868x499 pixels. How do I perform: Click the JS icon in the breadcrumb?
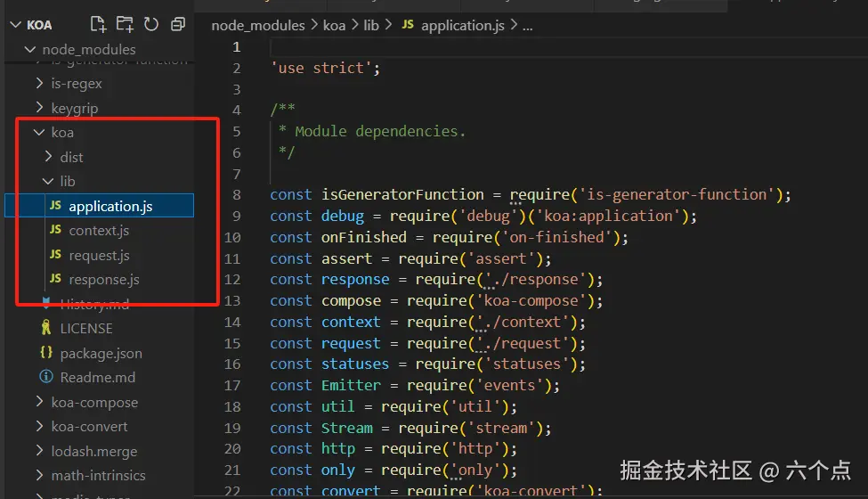(x=408, y=24)
